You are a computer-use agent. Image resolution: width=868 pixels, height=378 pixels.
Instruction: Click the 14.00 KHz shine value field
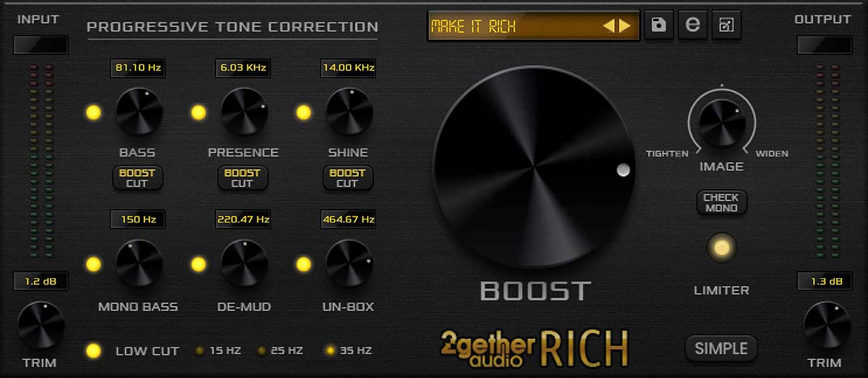(348, 69)
